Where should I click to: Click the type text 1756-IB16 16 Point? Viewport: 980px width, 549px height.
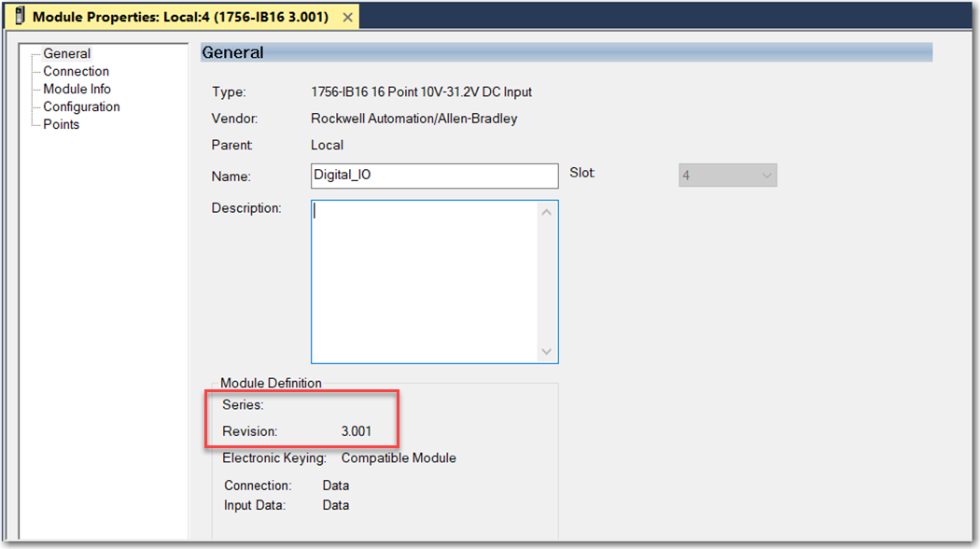tap(421, 91)
